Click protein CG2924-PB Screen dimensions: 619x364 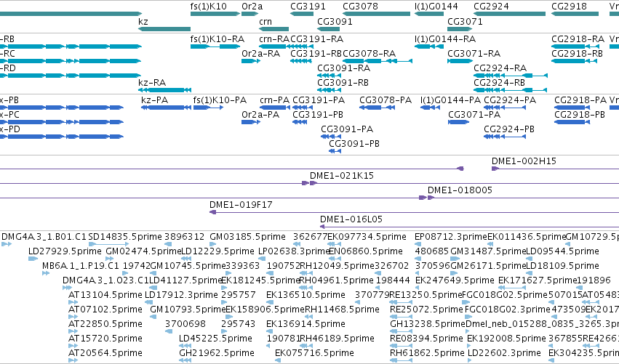pyautogui.click(x=509, y=129)
